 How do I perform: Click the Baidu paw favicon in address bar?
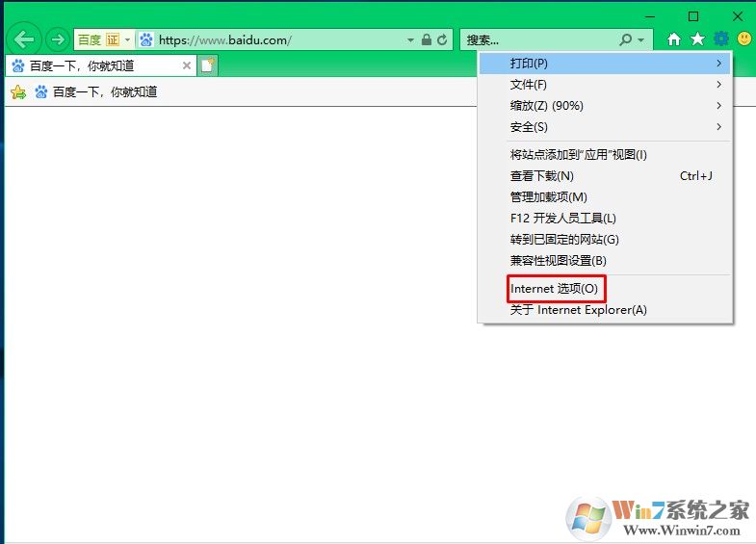click(x=146, y=39)
